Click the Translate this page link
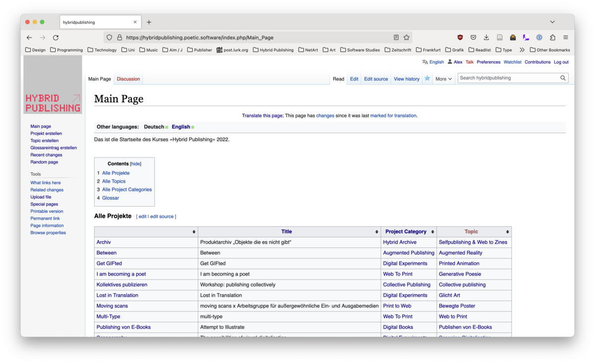The width and height of the screenshot is (595, 364). tap(262, 116)
